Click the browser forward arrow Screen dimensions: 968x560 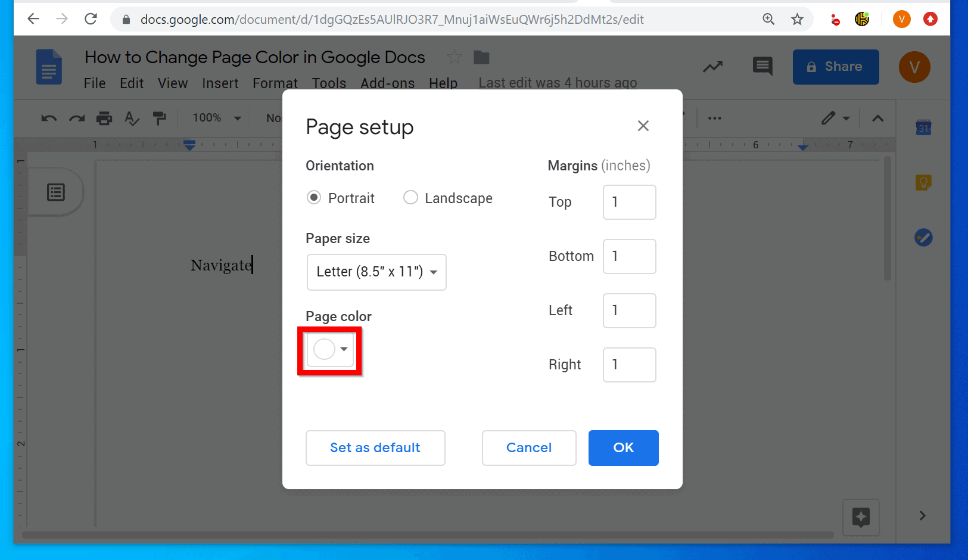click(62, 19)
